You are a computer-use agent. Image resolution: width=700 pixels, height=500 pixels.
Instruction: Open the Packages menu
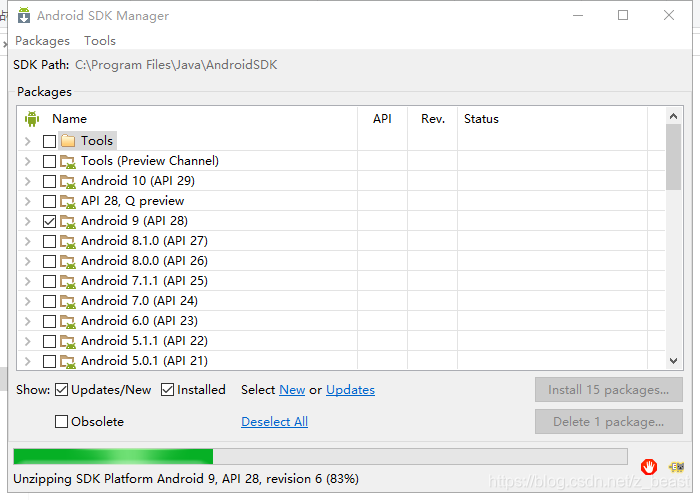tap(42, 41)
